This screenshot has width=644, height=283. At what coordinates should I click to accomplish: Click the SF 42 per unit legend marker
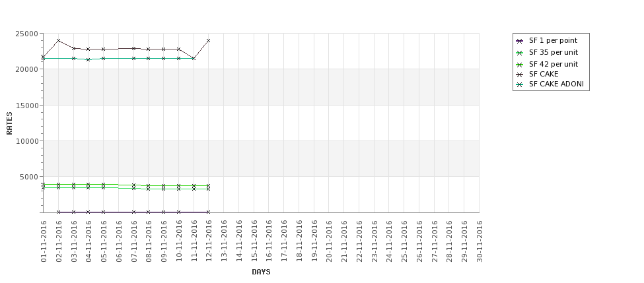520,65
